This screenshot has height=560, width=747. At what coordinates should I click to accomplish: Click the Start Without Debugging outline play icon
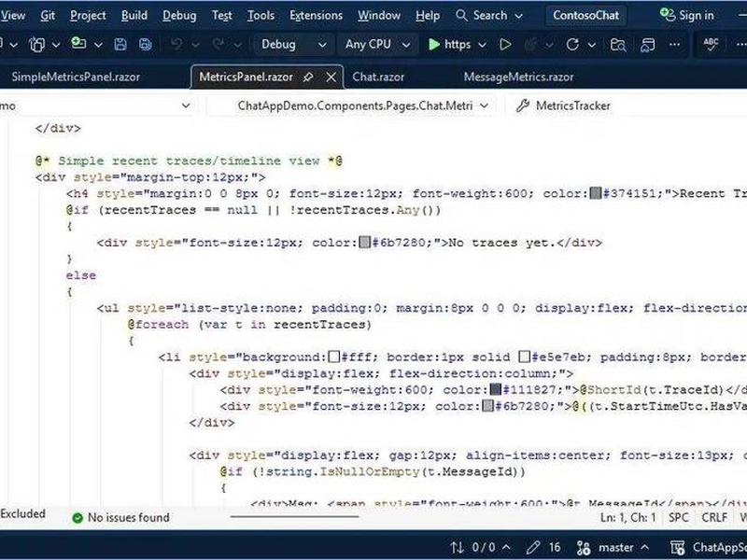click(x=505, y=44)
